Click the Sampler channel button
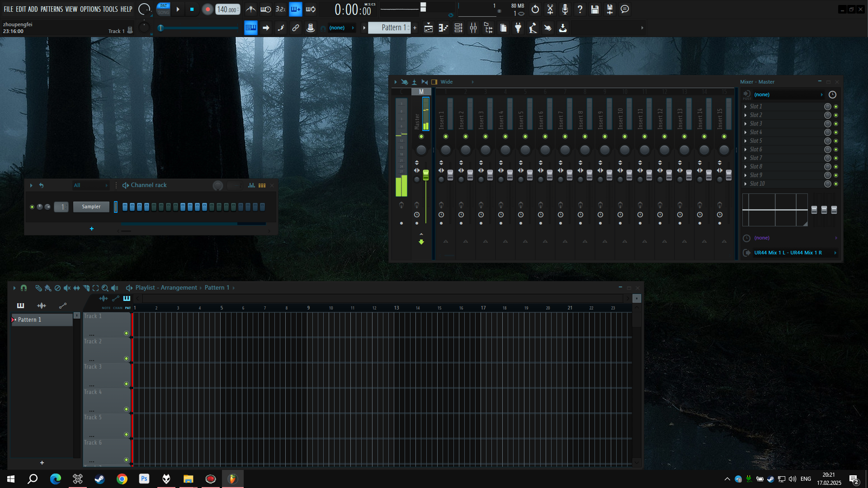Image resolution: width=868 pixels, height=488 pixels. click(91, 207)
